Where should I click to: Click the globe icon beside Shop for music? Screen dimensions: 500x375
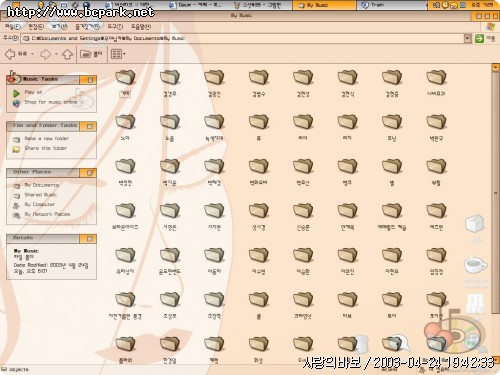16,103
